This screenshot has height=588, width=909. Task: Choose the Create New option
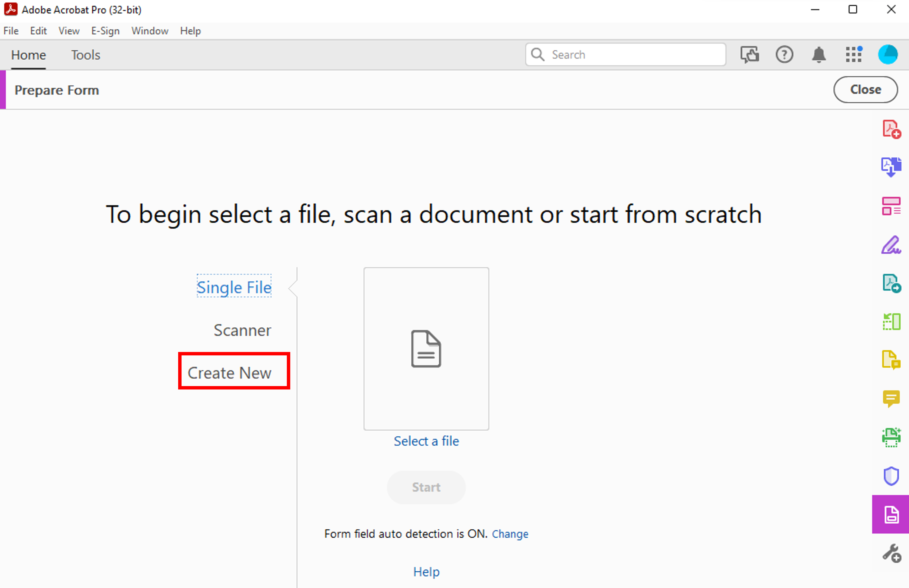pyautogui.click(x=230, y=373)
